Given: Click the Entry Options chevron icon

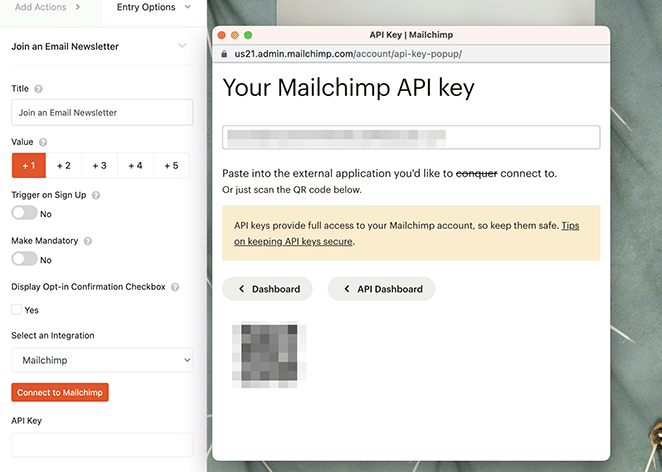Looking at the screenshot, I should pos(187,7).
